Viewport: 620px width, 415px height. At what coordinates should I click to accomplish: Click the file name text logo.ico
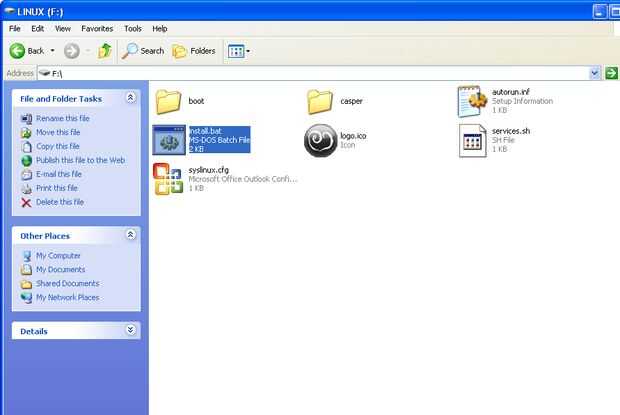coord(353,136)
